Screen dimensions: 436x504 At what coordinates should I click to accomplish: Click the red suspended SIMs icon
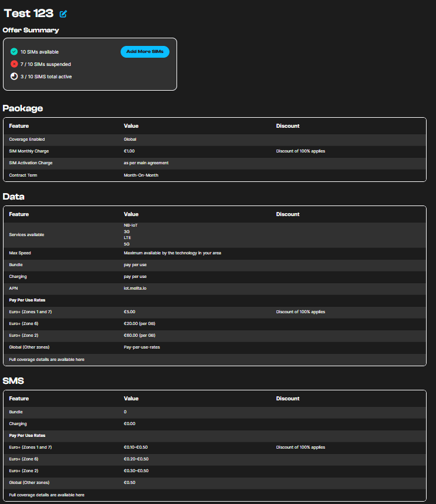pyautogui.click(x=14, y=64)
